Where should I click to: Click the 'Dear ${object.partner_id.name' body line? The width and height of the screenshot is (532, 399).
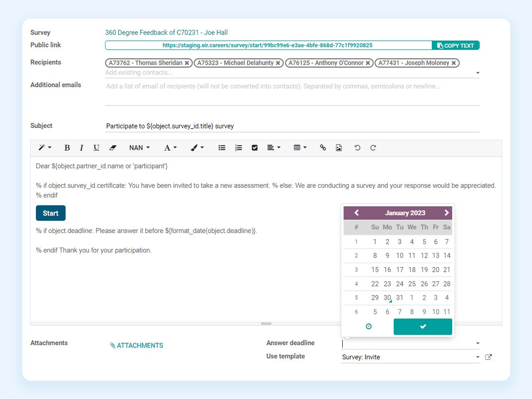(x=102, y=166)
